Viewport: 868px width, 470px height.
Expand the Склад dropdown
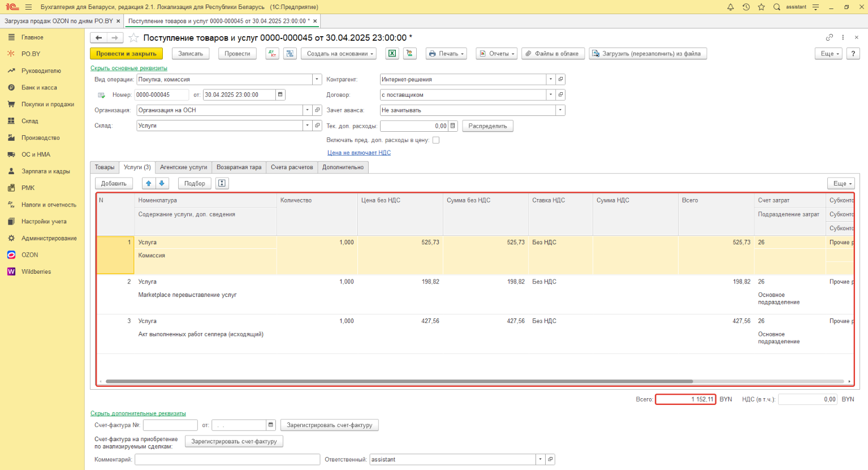[308, 126]
